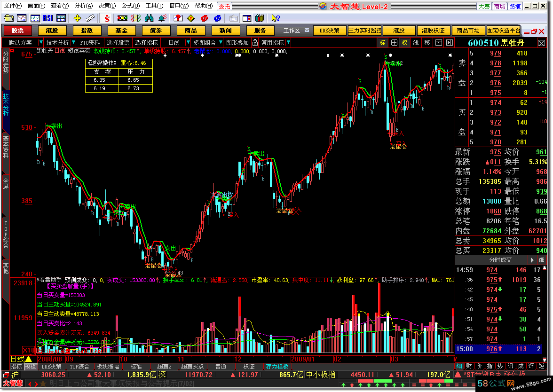
Task: Click the 主力实时监控 workspace button
Action: (365, 30)
